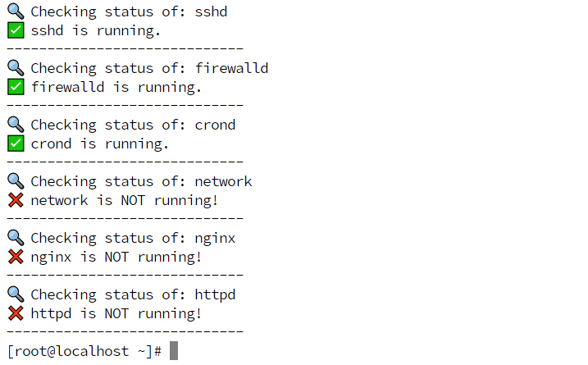The width and height of the screenshot is (588, 365).
Task: Click dashed separator line below httpd status
Action: pyautogui.click(x=125, y=331)
